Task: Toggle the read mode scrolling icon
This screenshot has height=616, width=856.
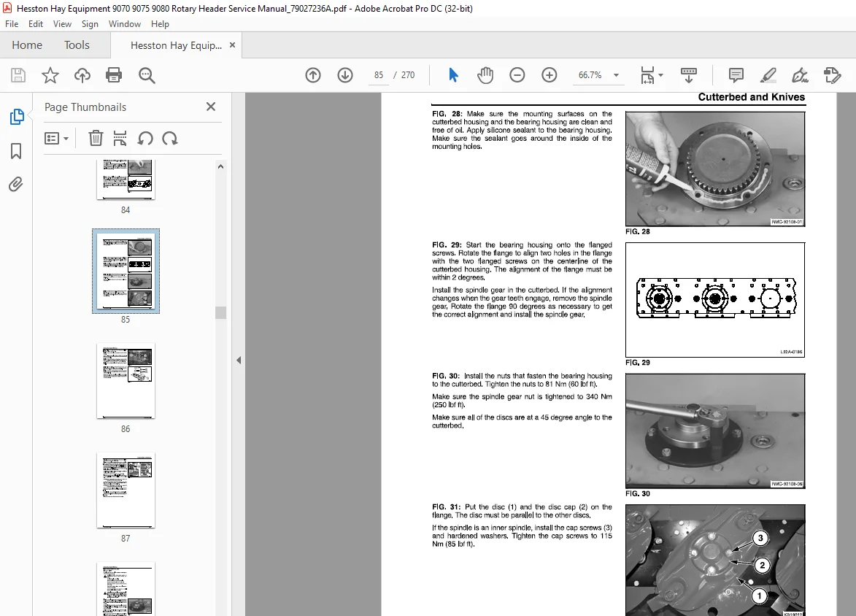Action: click(688, 75)
